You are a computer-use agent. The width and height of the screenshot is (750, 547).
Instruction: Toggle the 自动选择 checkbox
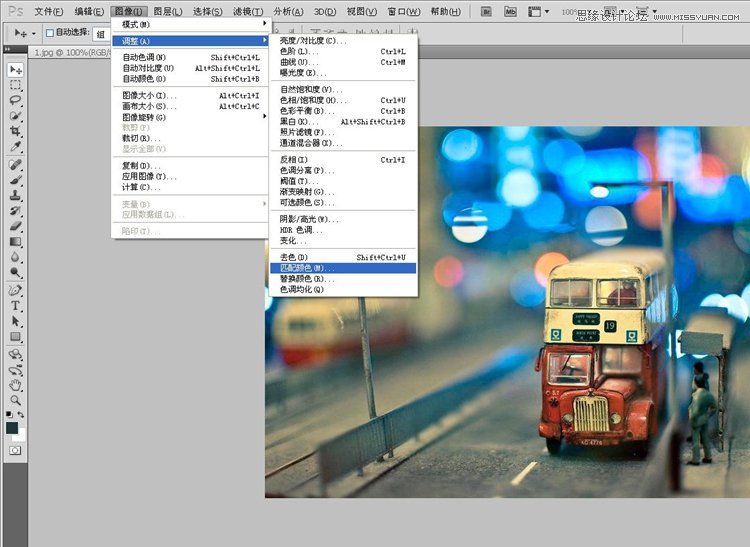point(49,33)
